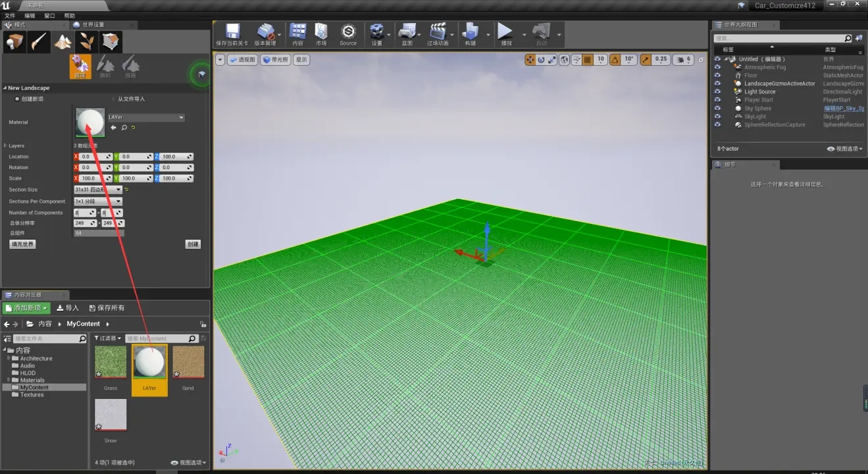Toggle grid snapping in the viewport
The width and height of the screenshot is (868, 474).
[x=588, y=59]
